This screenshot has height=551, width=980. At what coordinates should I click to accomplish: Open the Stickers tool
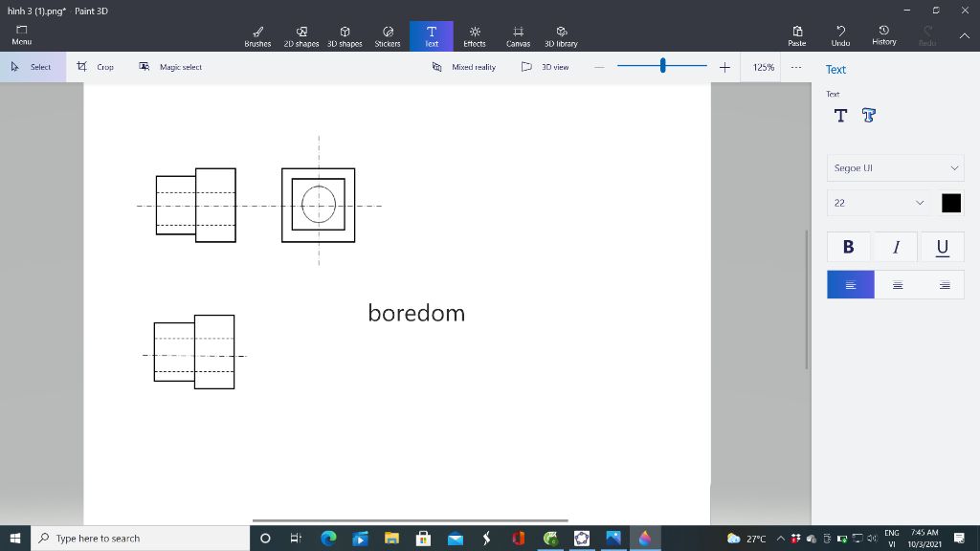[x=388, y=36]
